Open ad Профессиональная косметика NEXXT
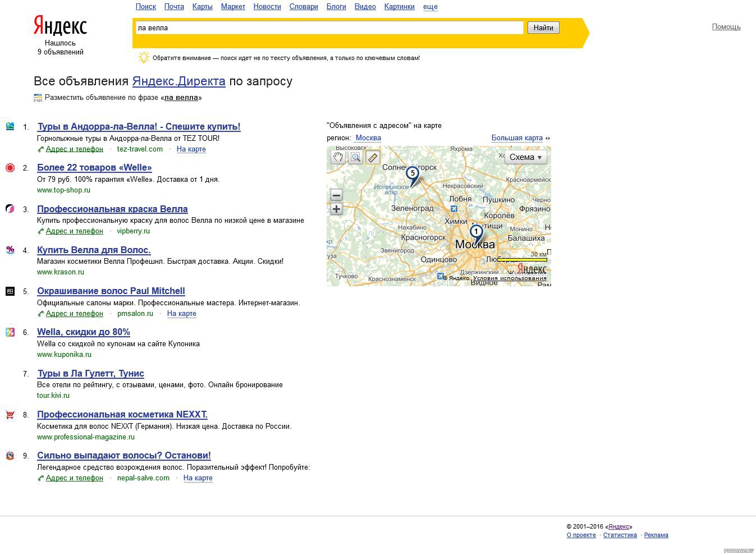 [122, 415]
